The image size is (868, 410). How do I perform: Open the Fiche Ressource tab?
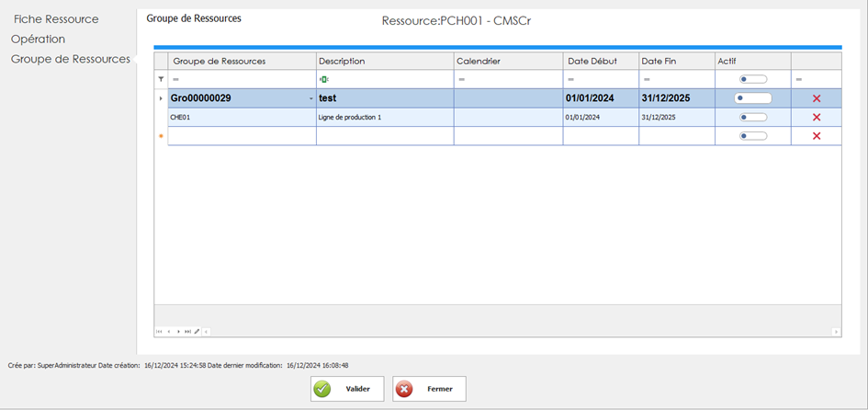tap(56, 19)
